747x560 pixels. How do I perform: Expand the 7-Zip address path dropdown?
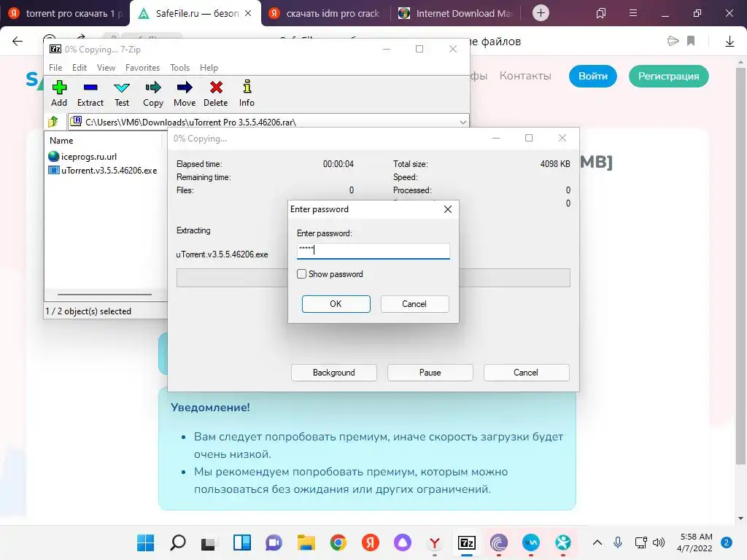[x=462, y=122]
